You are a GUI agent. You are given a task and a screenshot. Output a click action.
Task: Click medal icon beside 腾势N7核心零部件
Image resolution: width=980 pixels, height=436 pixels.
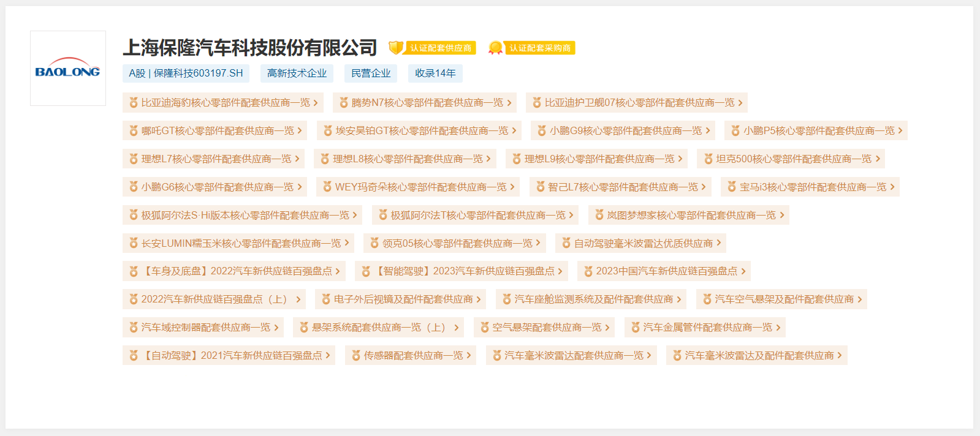coord(344,103)
